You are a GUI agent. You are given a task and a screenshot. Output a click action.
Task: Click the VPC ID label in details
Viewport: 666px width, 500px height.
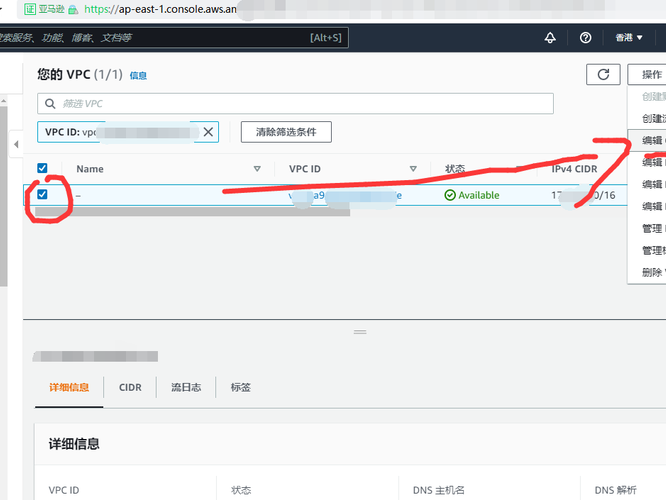tap(64, 490)
